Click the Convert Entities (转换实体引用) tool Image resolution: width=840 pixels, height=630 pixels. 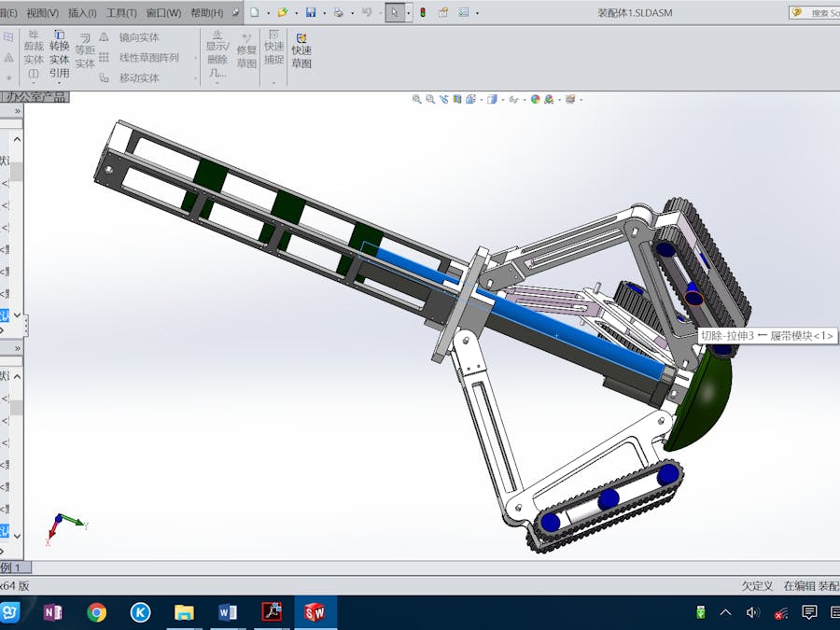[59, 53]
